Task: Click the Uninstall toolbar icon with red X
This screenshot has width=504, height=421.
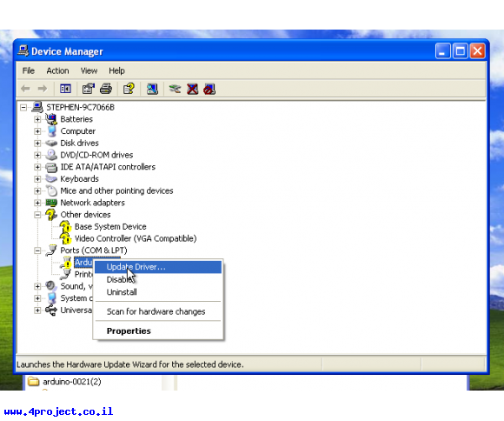Action: [192, 89]
